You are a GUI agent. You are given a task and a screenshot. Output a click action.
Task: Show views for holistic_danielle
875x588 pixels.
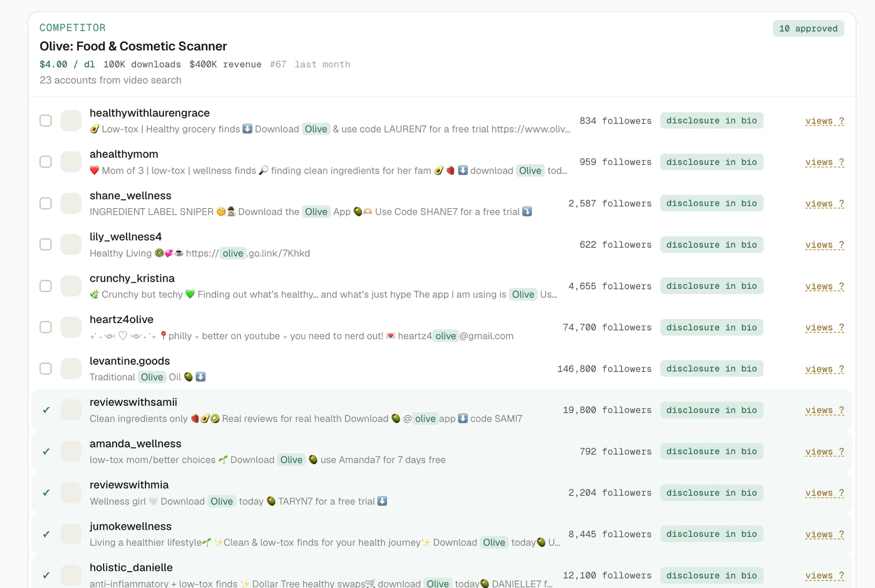[x=825, y=576]
